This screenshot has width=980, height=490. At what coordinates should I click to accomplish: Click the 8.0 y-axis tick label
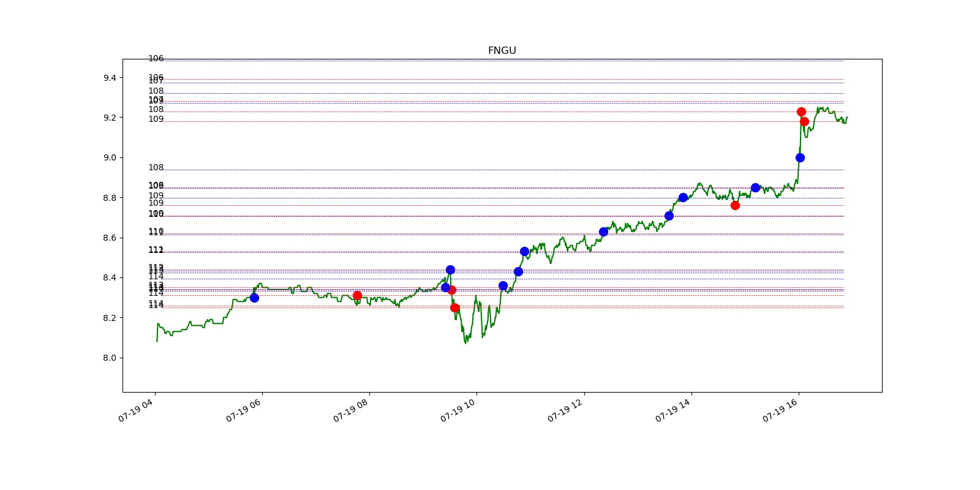point(110,358)
